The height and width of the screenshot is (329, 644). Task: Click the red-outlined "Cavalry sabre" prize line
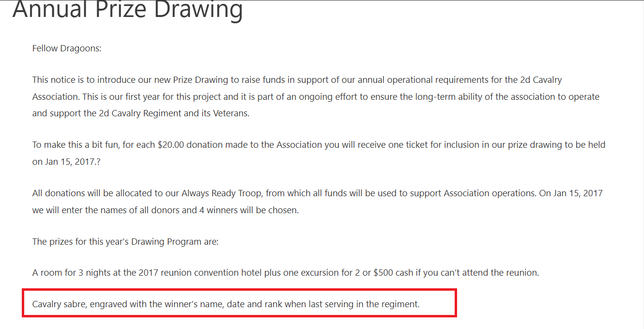(226, 304)
